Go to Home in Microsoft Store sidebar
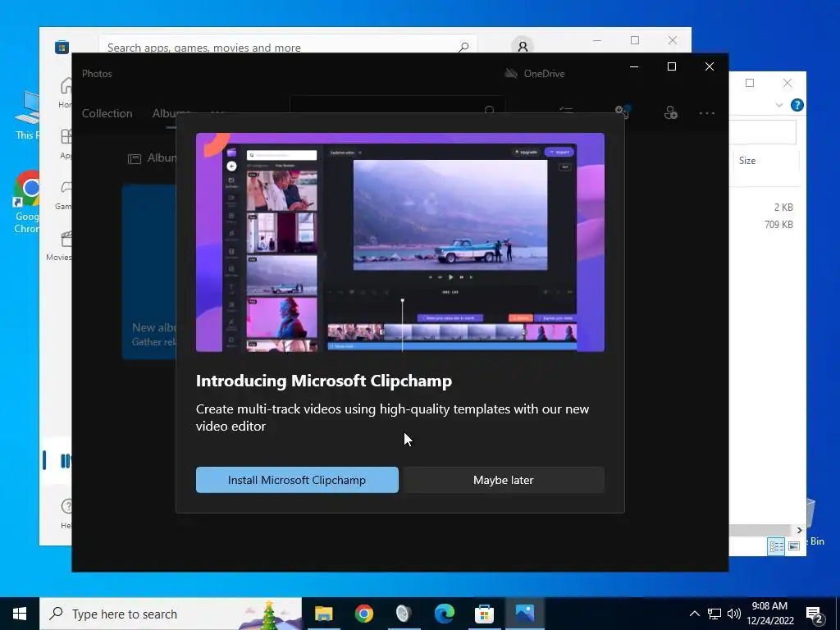 pyautogui.click(x=66, y=92)
